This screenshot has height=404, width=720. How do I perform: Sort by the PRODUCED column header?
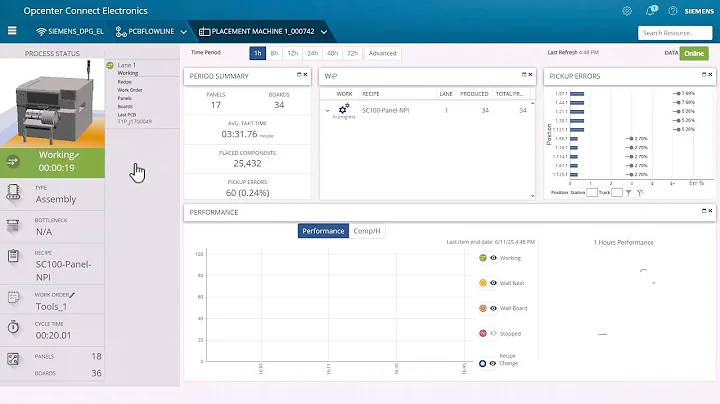(x=474, y=94)
